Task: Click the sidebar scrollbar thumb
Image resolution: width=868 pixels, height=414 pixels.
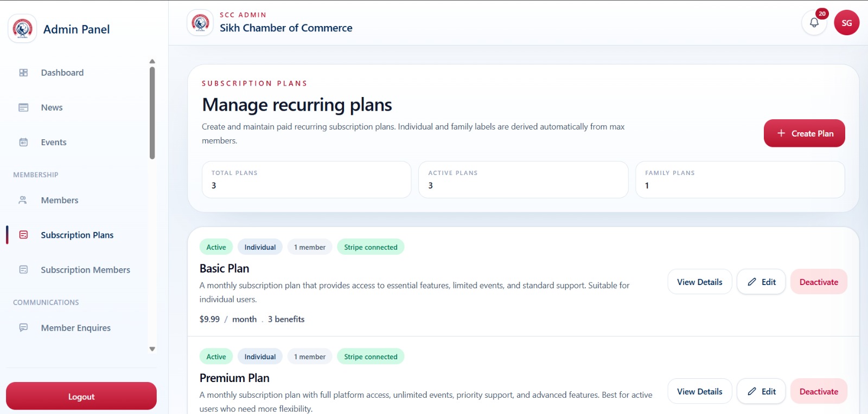Action: [152, 113]
